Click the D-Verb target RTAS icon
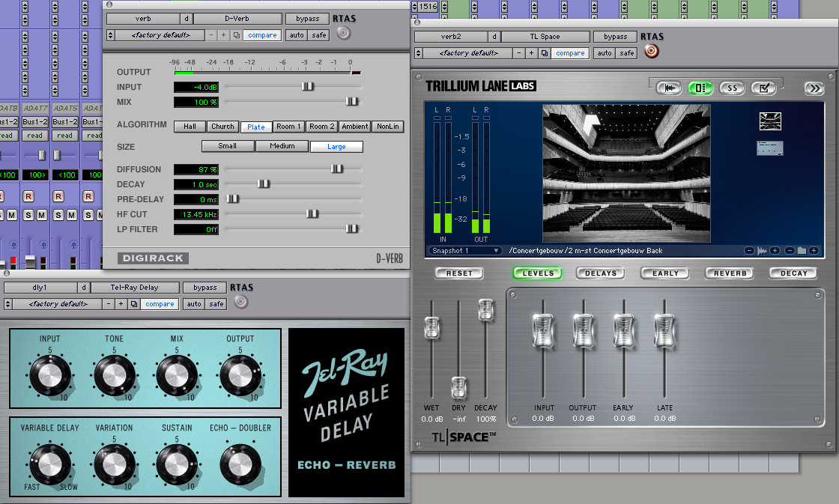 point(344,33)
